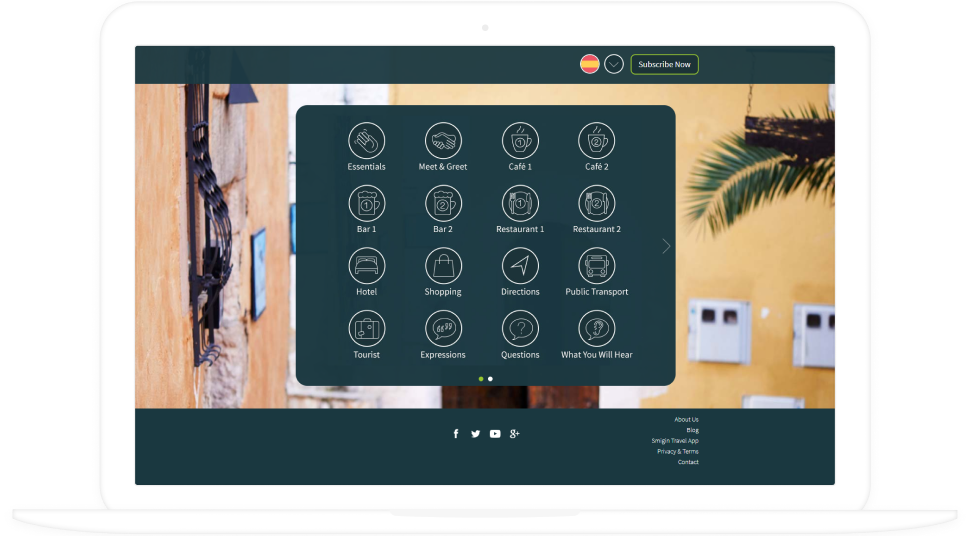The image size is (970, 536).
Task: Click the Spanish flag language icon
Action: click(590, 64)
